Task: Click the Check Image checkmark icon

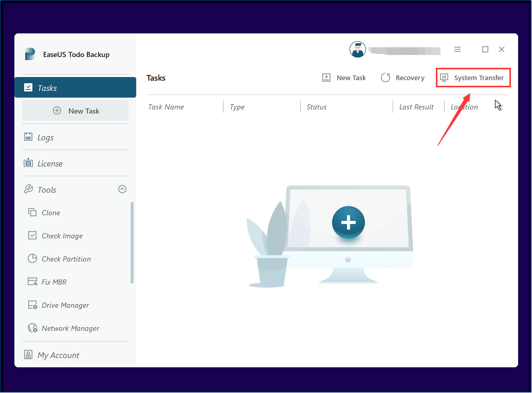Action: coord(32,235)
